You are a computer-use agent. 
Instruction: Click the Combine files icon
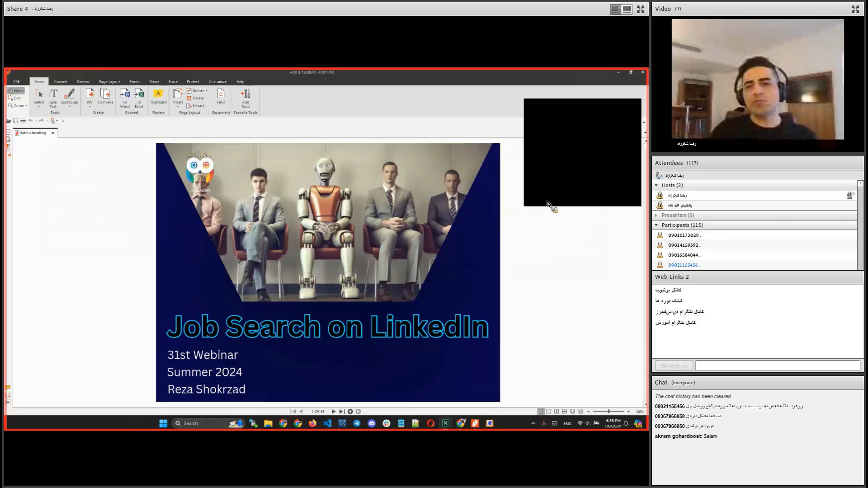[105, 96]
